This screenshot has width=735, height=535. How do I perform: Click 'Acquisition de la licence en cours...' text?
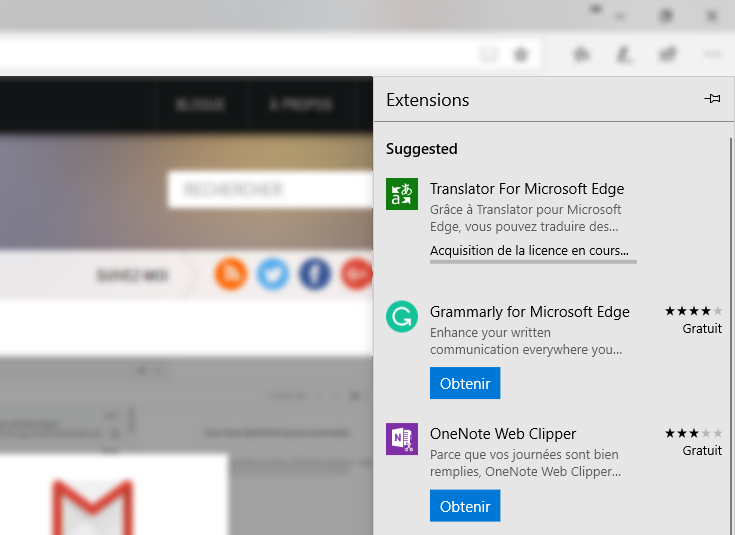coord(529,250)
